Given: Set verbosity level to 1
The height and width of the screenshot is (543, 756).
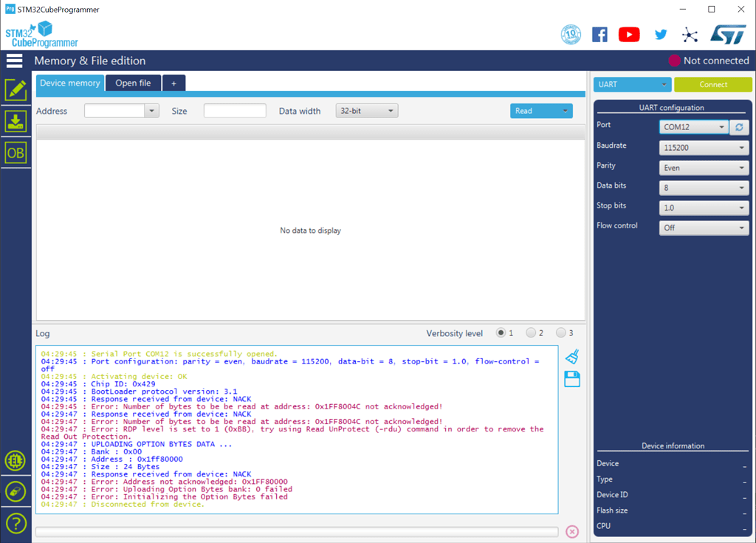Looking at the screenshot, I should pos(501,333).
